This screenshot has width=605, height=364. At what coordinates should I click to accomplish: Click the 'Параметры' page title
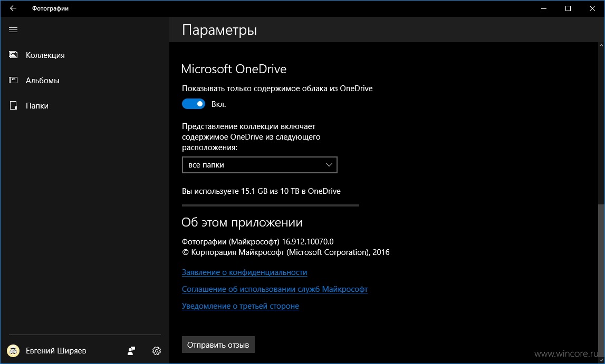(x=219, y=30)
